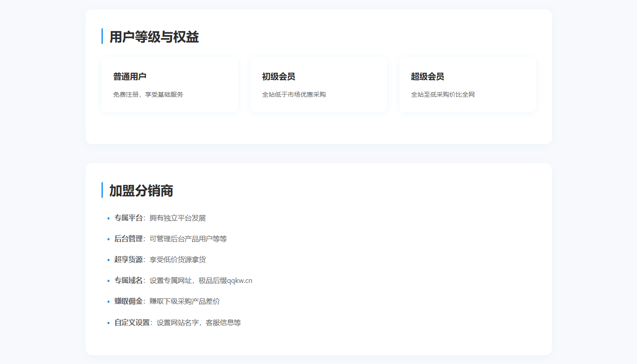
Task: Click the 全站低于市场优惠采购 description
Action: tap(294, 94)
